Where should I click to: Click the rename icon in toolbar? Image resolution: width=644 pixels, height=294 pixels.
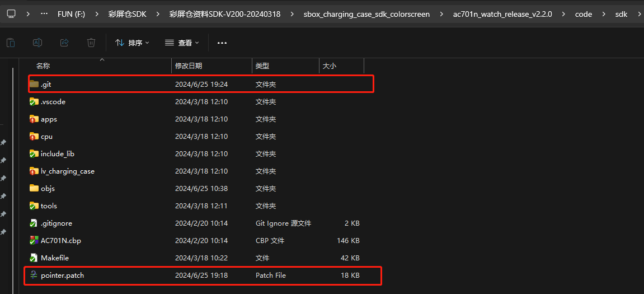pos(37,43)
